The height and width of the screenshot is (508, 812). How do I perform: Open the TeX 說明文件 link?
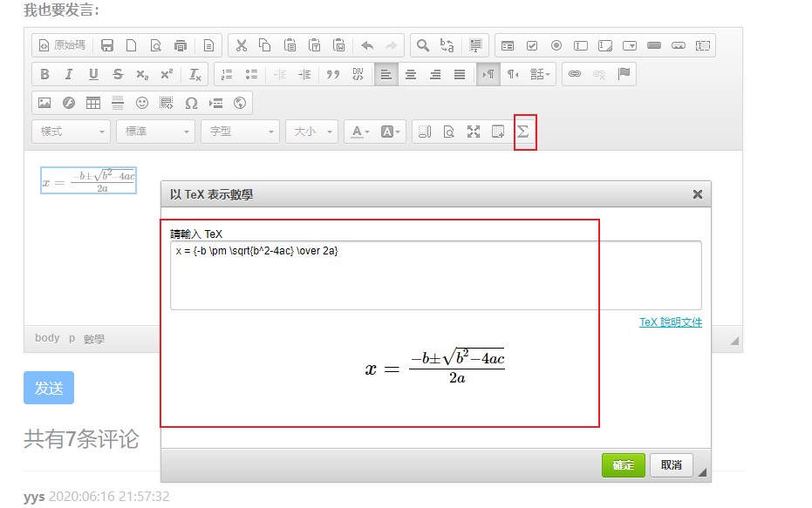click(x=670, y=322)
